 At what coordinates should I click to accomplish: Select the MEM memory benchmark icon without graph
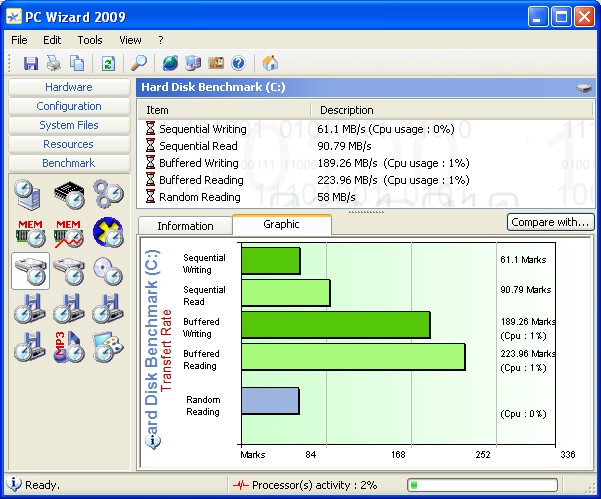tap(31, 233)
